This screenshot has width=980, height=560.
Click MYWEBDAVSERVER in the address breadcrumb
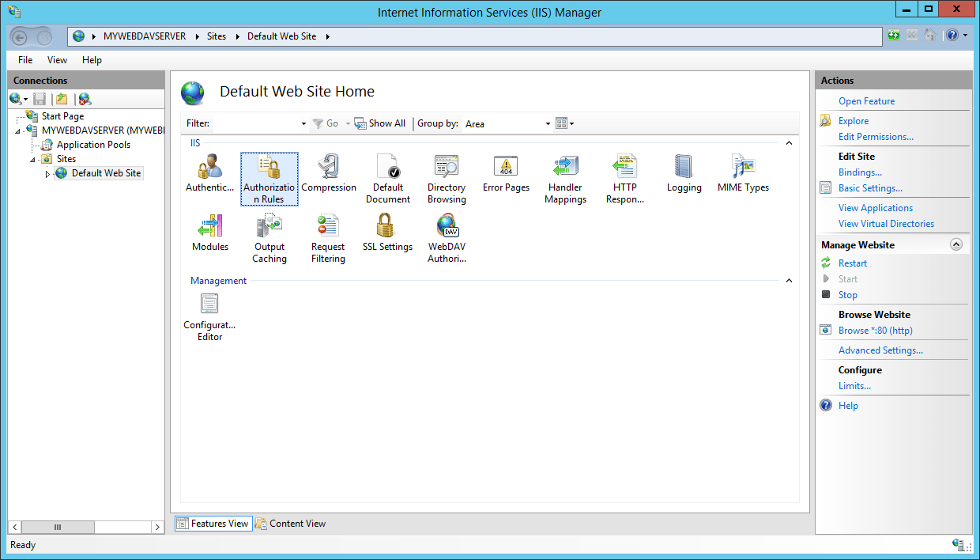coord(145,36)
